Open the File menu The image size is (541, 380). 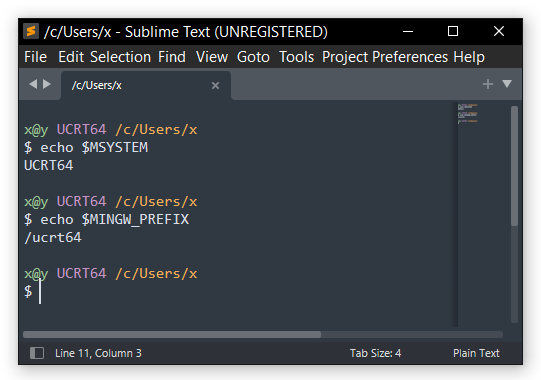[x=35, y=57]
